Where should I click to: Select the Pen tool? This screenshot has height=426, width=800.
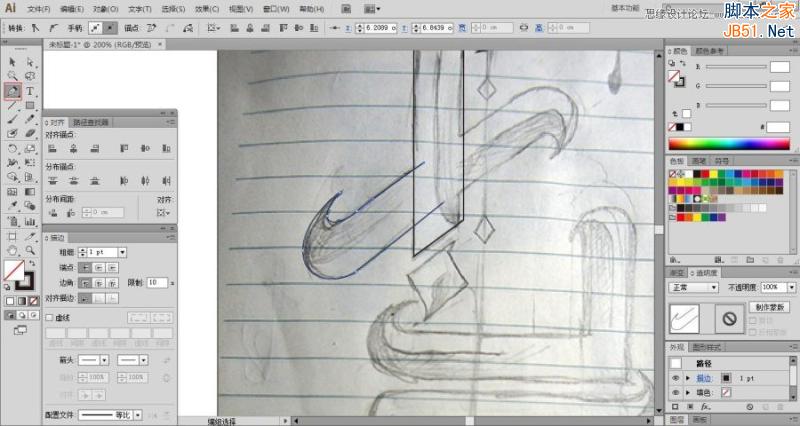pos(12,91)
